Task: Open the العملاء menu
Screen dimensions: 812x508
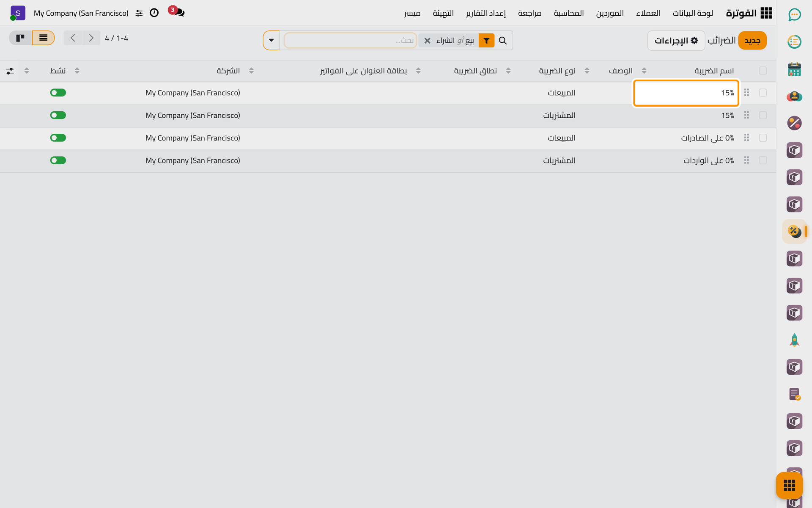Action: point(648,13)
